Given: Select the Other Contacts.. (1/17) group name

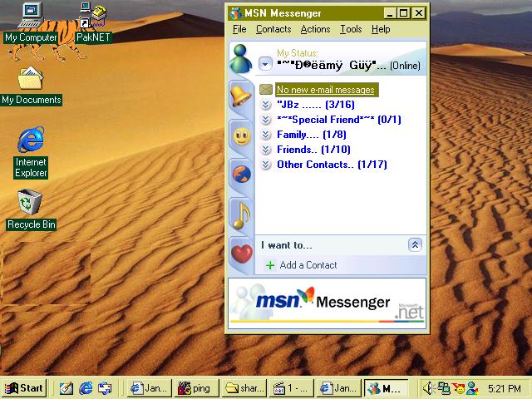Looking at the screenshot, I should pyautogui.click(x=332, y=165).
